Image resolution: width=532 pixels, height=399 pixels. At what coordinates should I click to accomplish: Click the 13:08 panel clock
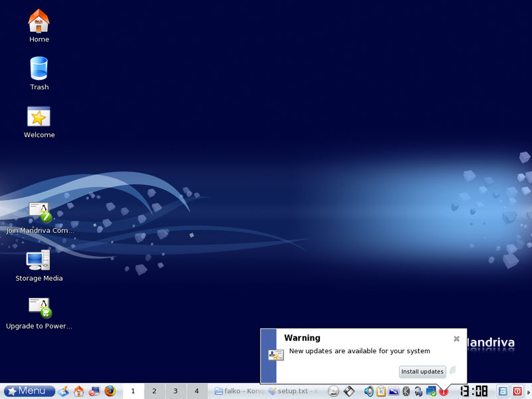pos(474,391)
